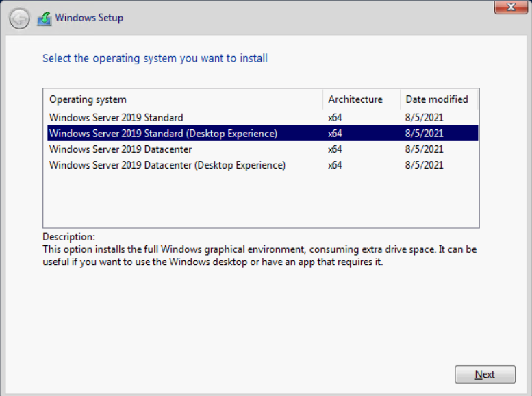Click the Windows Setup title text
Screen dimensions: 532x396
89,18
